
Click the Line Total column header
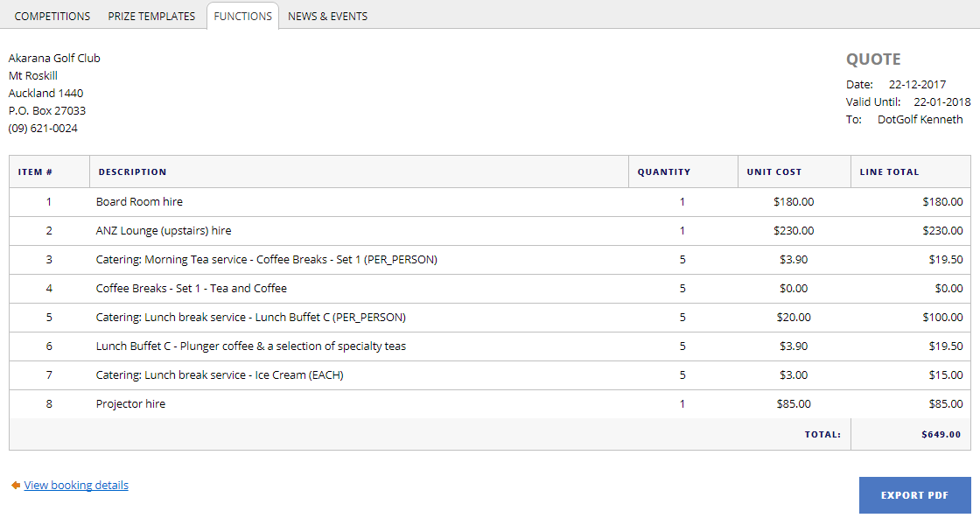coord(889,172)
